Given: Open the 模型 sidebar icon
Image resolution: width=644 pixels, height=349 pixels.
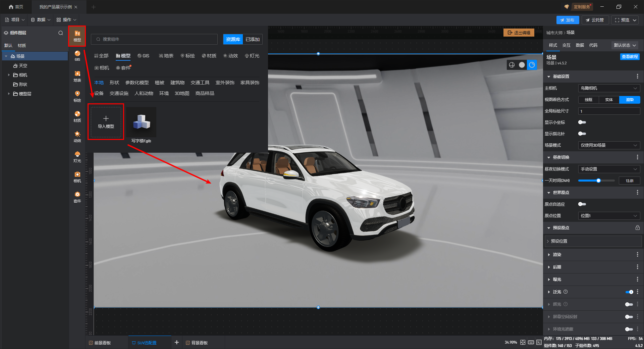Looking at the screenshot, I should coord(77,36).
